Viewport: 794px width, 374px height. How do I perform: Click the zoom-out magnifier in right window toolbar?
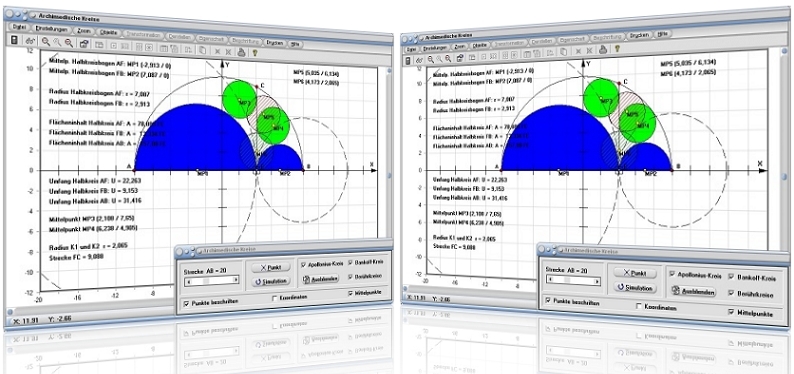coord(448,59)
